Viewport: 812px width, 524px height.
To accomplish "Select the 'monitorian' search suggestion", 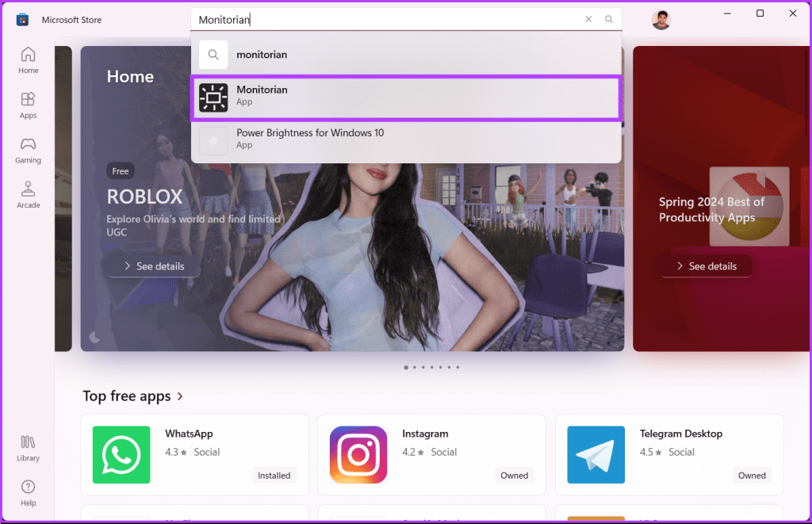I will tap(406, 55).
